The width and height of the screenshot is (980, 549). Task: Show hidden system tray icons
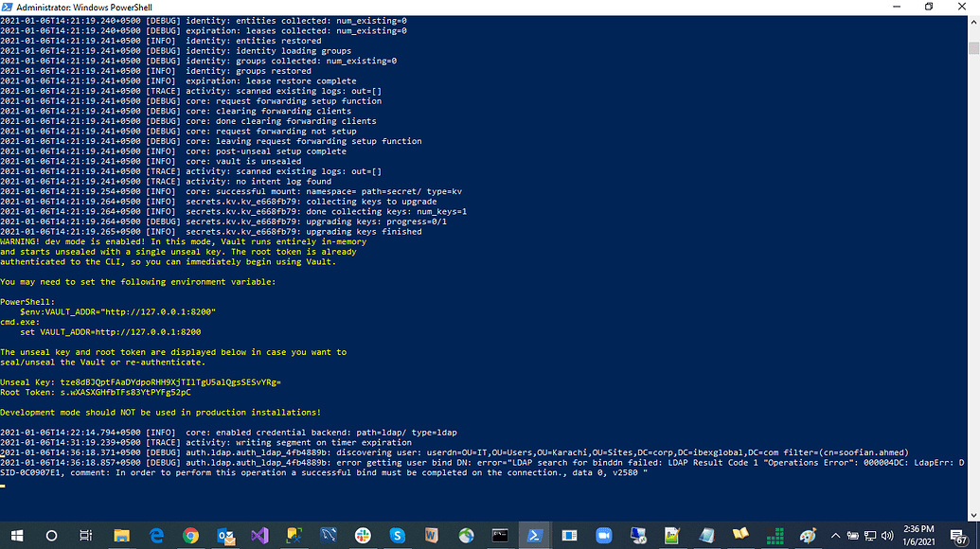(x=836, y=535)
